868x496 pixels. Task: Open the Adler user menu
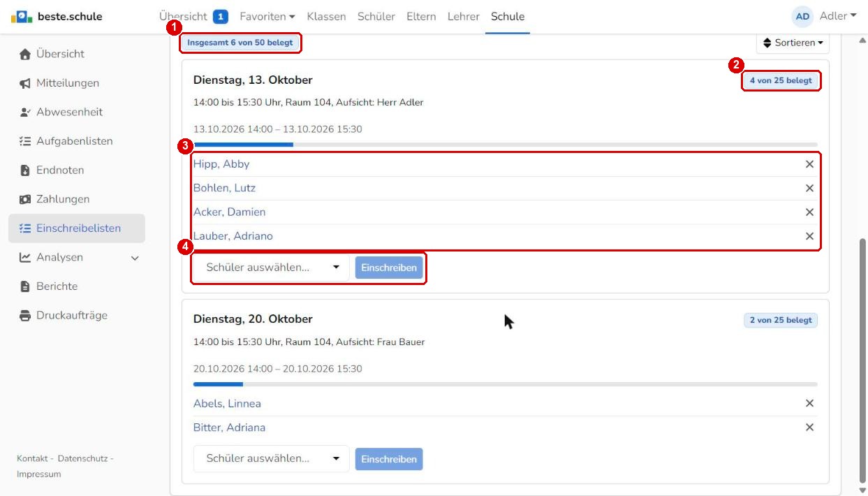pos(838,16)
